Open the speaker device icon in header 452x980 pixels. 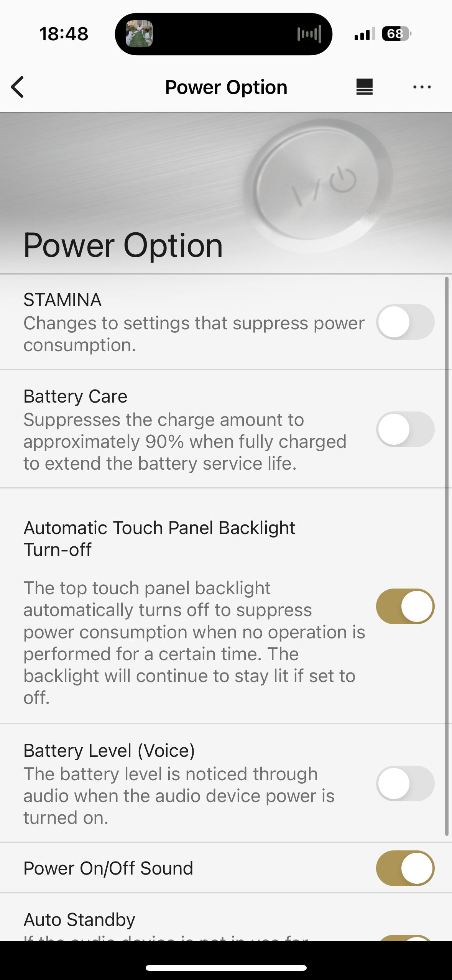tap(364, 87)
